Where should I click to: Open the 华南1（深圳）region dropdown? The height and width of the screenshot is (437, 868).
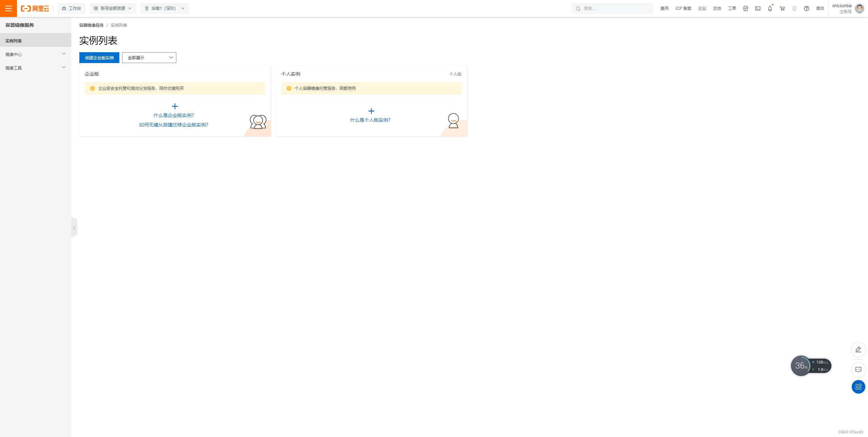point(165,8)
